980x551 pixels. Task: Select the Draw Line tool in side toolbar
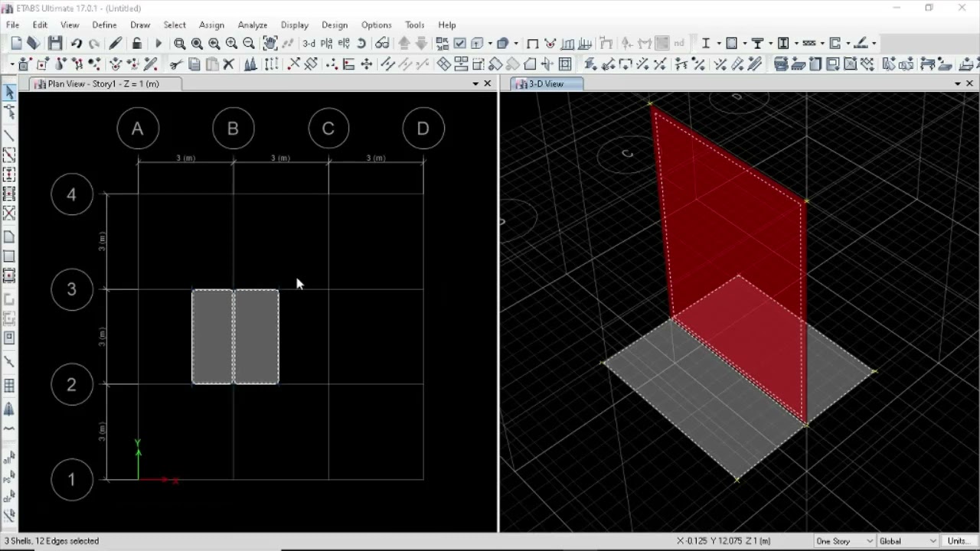coord(9,136)
